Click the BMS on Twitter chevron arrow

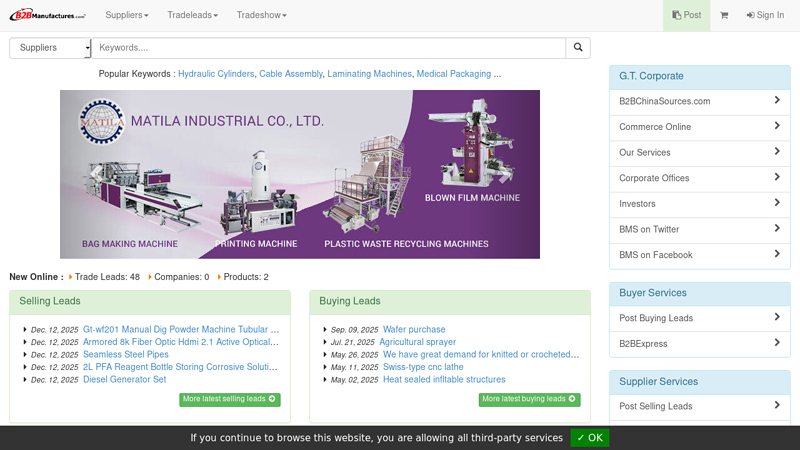point(777,228)
